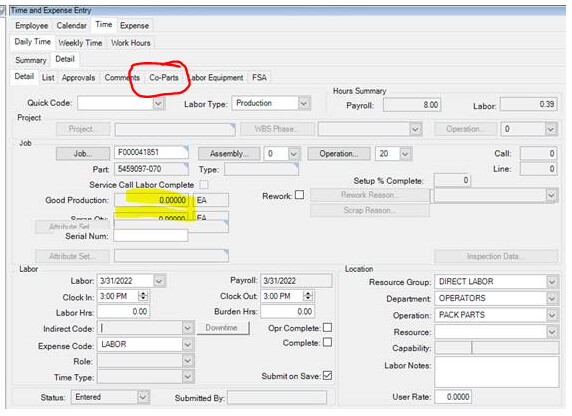The image size is (572, 416).
Task: Open the Labor Equipment tab
Action: tap(216, 77)
